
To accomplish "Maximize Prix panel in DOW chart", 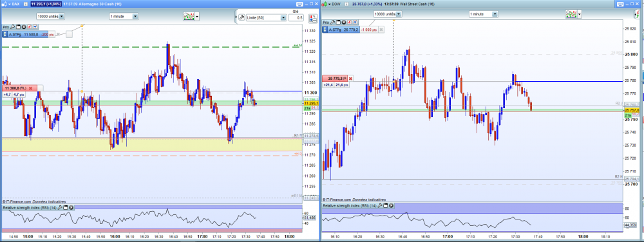I will pos(338,22).
